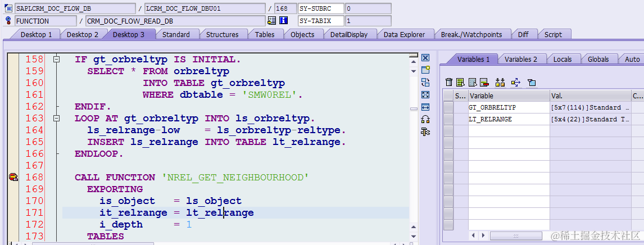
Task: Click line number 163 in the gutter
Action: [x=34, y=119]
